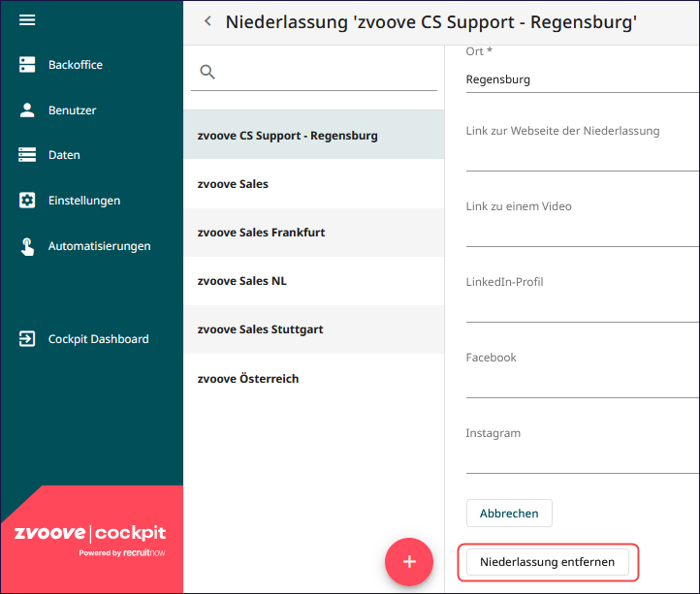Screen dimensions: 700x594
Task: Click the Cockpit Dashboard exit icon
Action: [27, 338]
